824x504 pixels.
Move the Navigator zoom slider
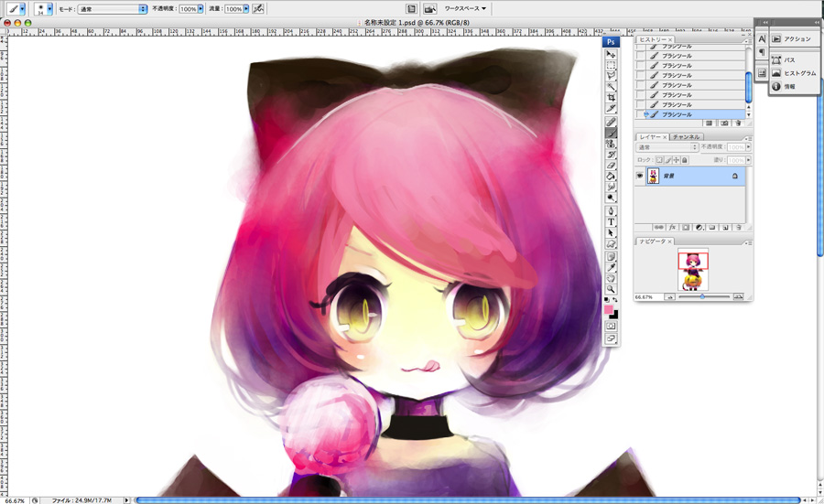click(702, 296)
